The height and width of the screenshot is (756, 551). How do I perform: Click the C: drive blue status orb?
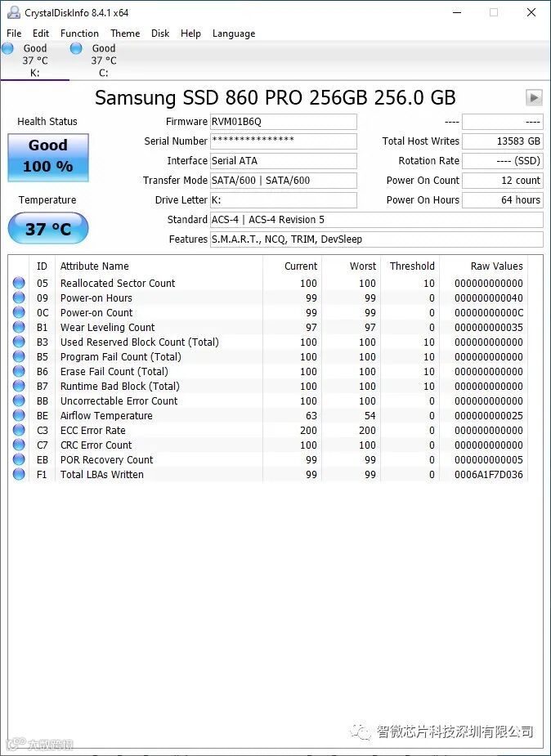(x=76, y=48)
